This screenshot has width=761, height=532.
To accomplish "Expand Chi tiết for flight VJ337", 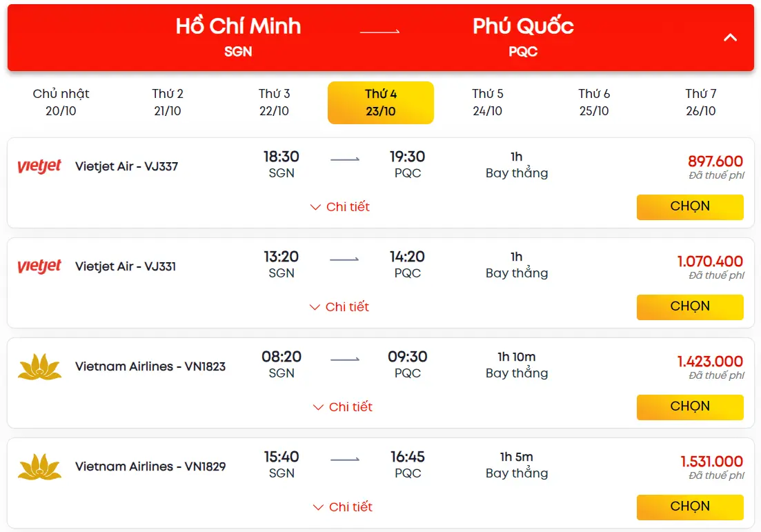I will (x=339, y=207).
